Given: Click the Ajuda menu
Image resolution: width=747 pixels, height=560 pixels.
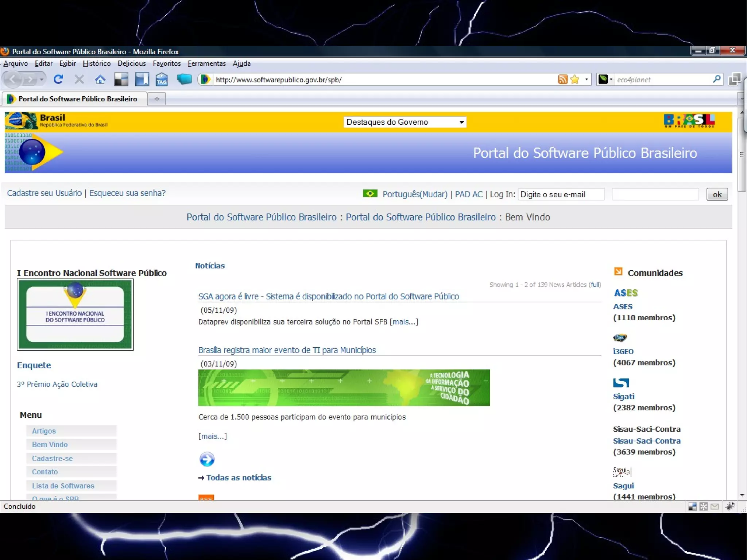Looking at the screenshot, I should (x=241, y=63).
